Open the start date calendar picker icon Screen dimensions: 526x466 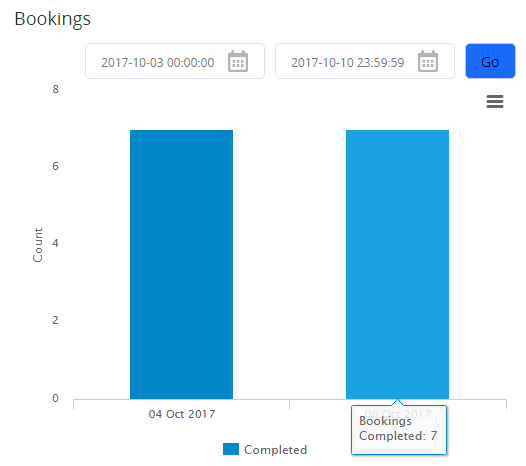238,61
